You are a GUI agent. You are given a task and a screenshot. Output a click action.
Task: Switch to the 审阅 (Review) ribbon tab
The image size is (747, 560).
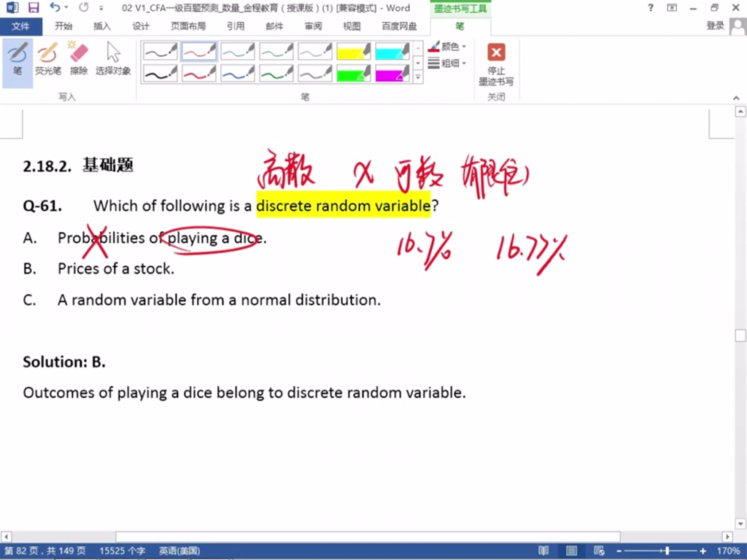click(313, 26)
